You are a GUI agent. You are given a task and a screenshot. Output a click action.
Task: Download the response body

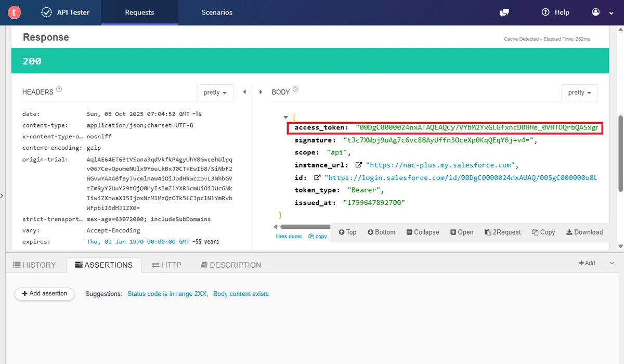[x=584, y=232]
